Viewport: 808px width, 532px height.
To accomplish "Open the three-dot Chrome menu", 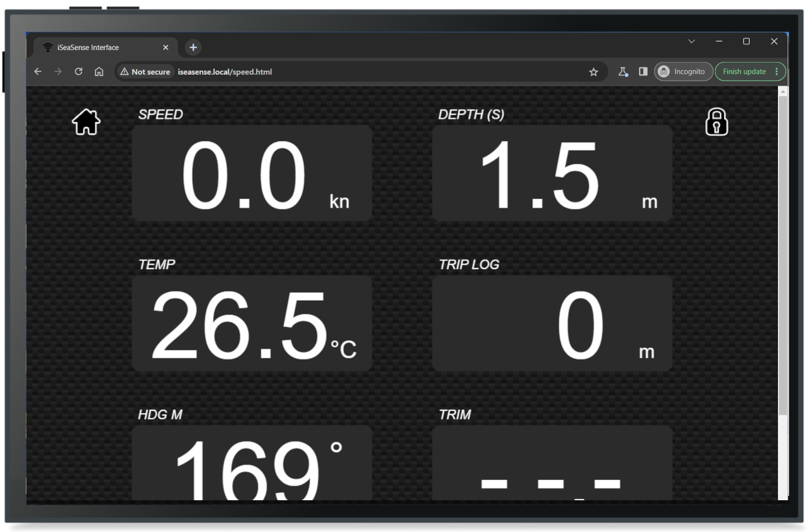I will pos(776,72).
